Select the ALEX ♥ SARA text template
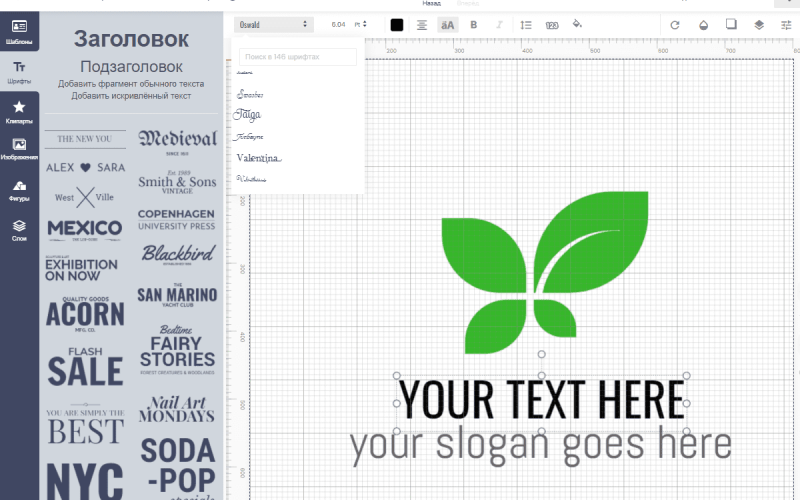Screen dimensions: 800x500 coord(85,167)
